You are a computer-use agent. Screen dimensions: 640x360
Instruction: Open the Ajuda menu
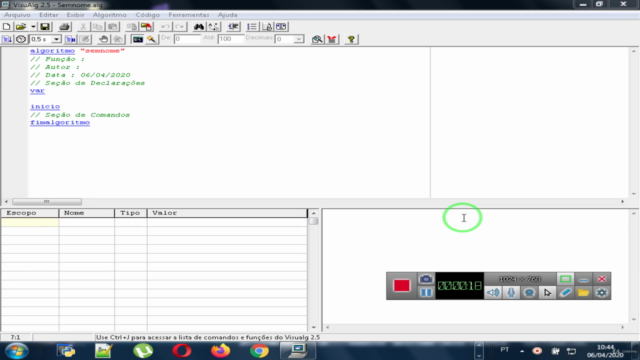(227, 15)
